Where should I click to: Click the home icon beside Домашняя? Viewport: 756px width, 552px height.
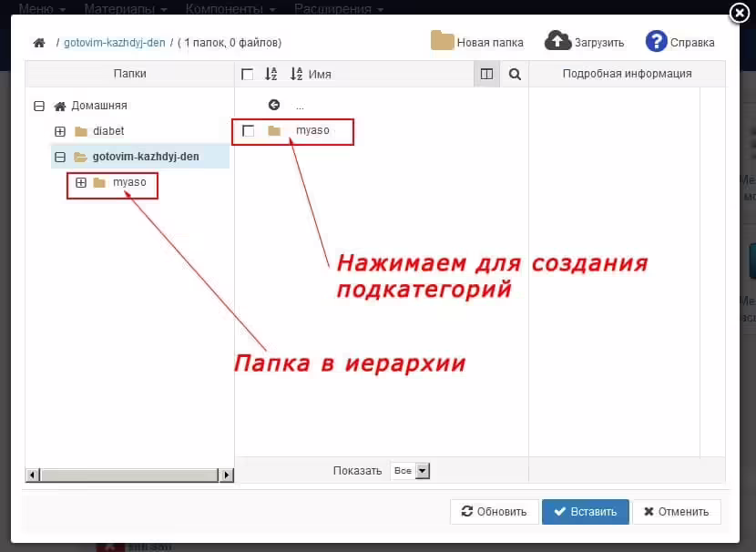click(60, 106)
